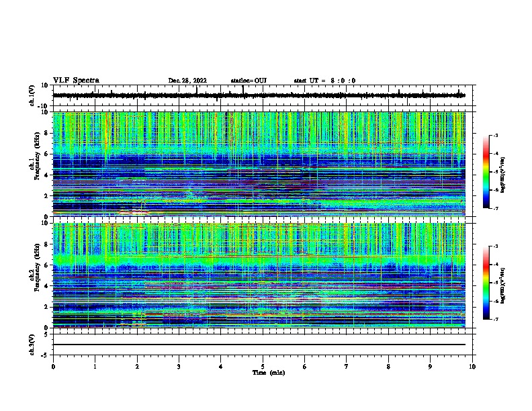The height and width of the screenshot is (411, 532).
Task: Click time axis tick label '1'
Action: point(95,367)
